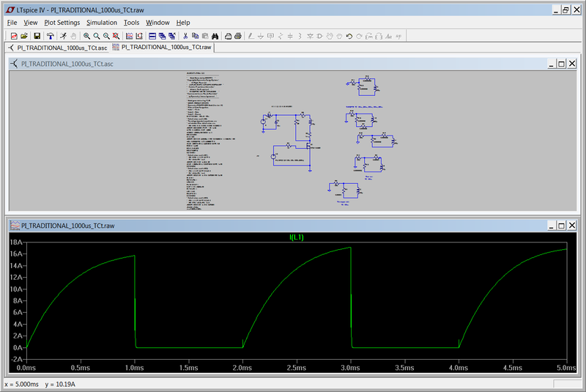
Task: Click the Find binoculars icon
Action: pyautogui.click(x=216, y=35)
